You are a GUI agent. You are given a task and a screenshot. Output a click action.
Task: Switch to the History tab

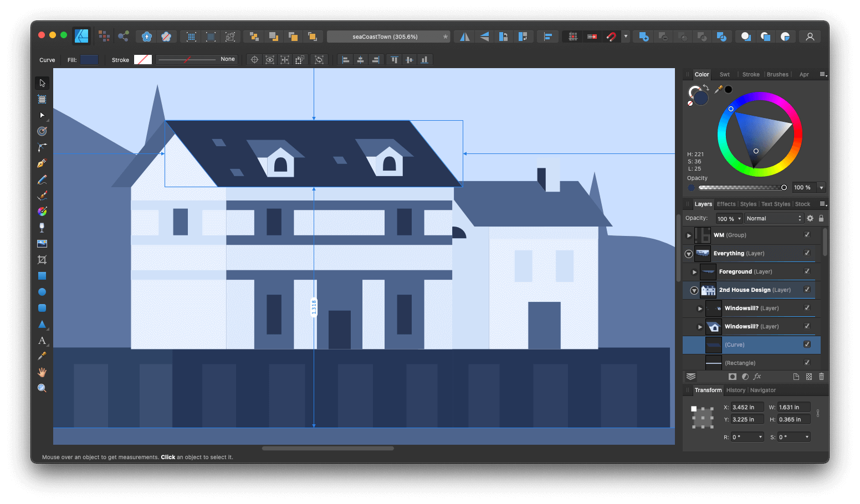click(x=735, y=390)
